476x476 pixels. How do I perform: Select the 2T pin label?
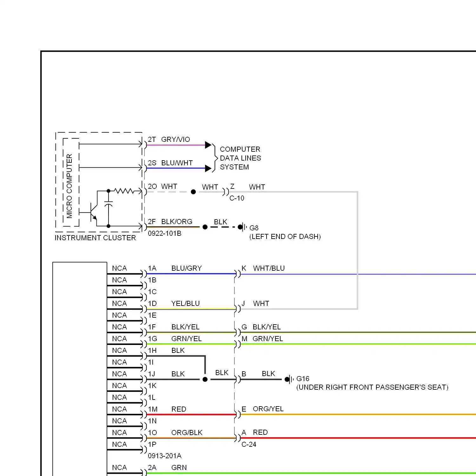[152, 139]
